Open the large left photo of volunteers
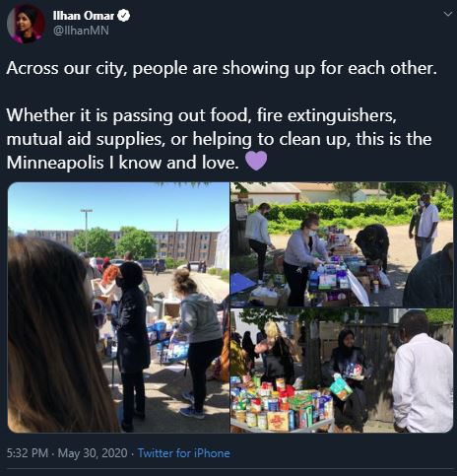Image resolution: width=457 pixels, height=476 pixels. [x=118, y=307]
